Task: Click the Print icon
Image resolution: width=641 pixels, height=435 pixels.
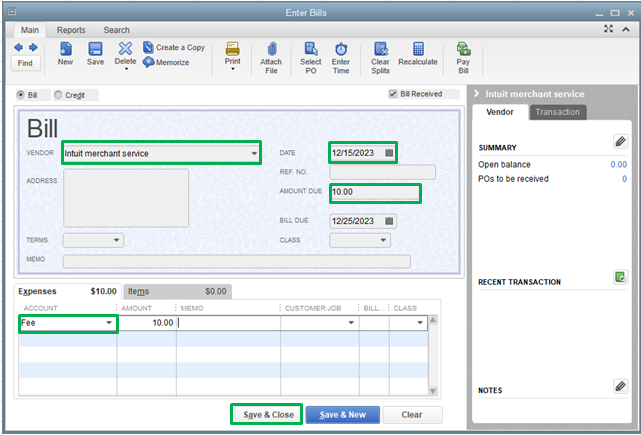Action: pyautogui.click(x=233, y=49)
